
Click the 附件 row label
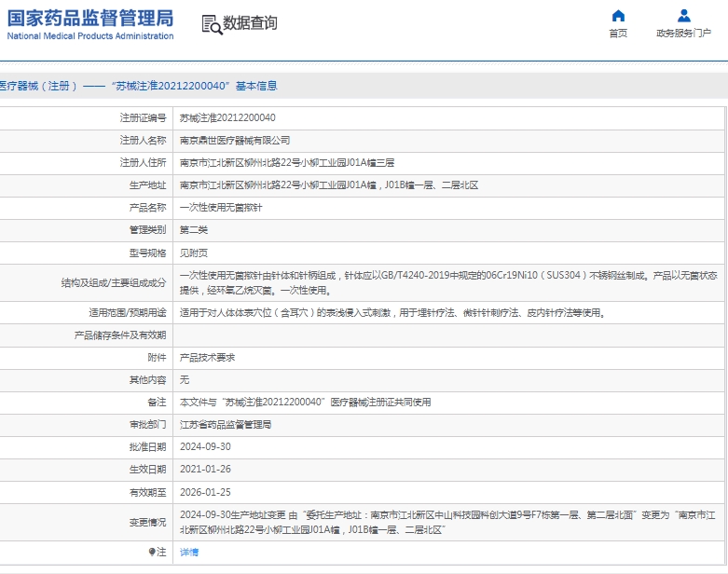pyautogui.click(x=157, y=357)
